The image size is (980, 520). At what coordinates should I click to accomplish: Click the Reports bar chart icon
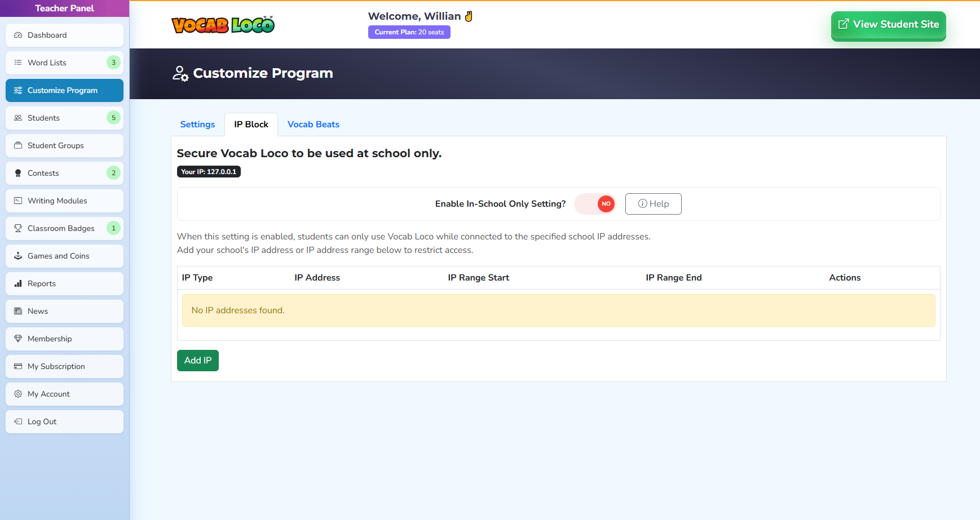(x=18, y=283)
